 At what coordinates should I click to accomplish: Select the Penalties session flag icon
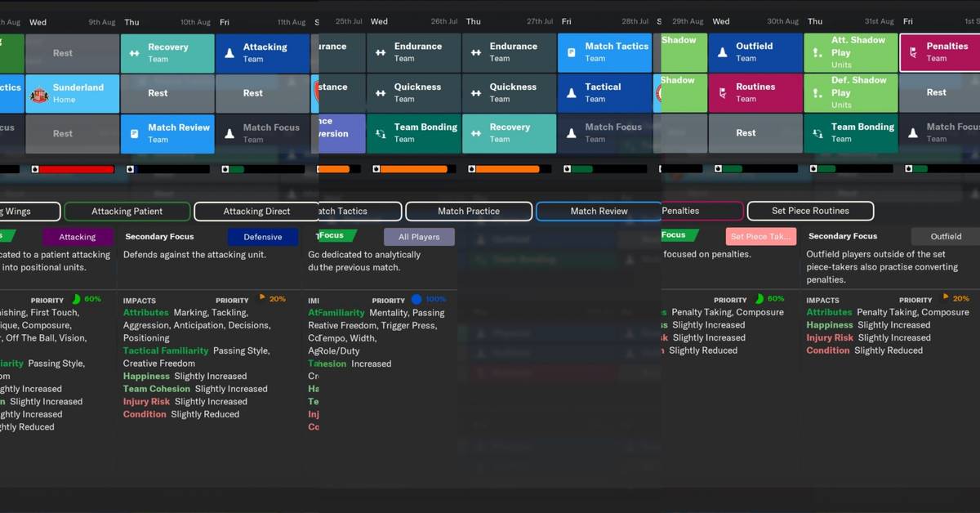click(912, 53)
